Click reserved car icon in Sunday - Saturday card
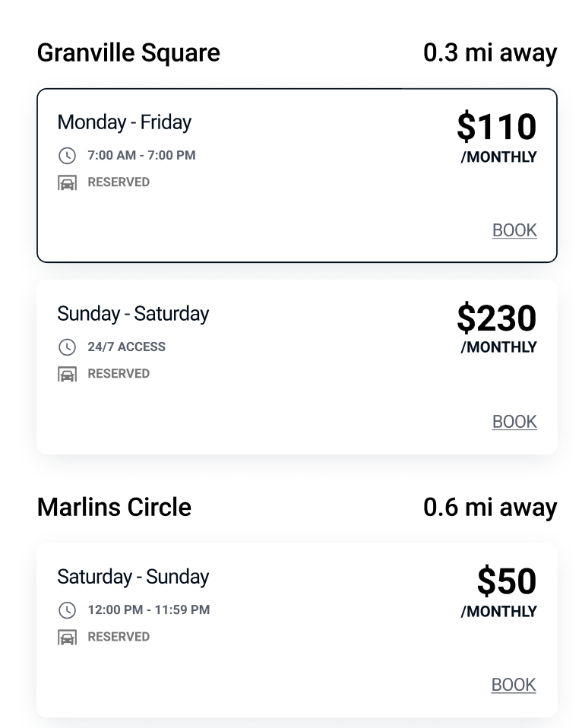582x728 pixels. click(68, 374)
